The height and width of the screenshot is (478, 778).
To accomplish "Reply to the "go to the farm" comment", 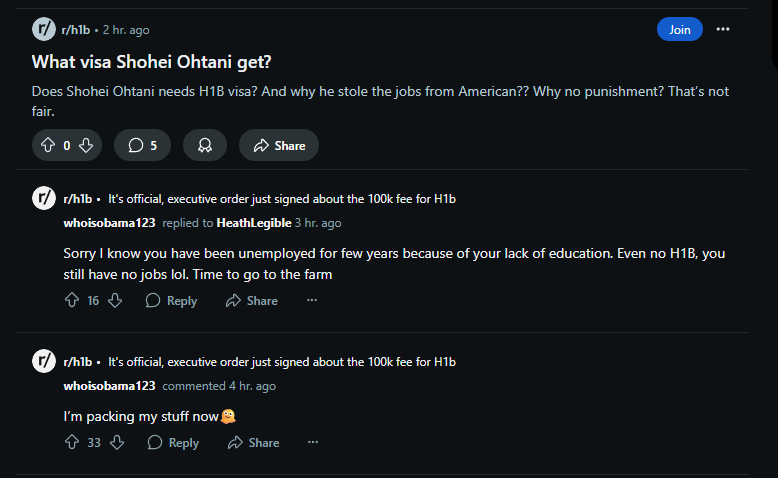I will (171, 300).
